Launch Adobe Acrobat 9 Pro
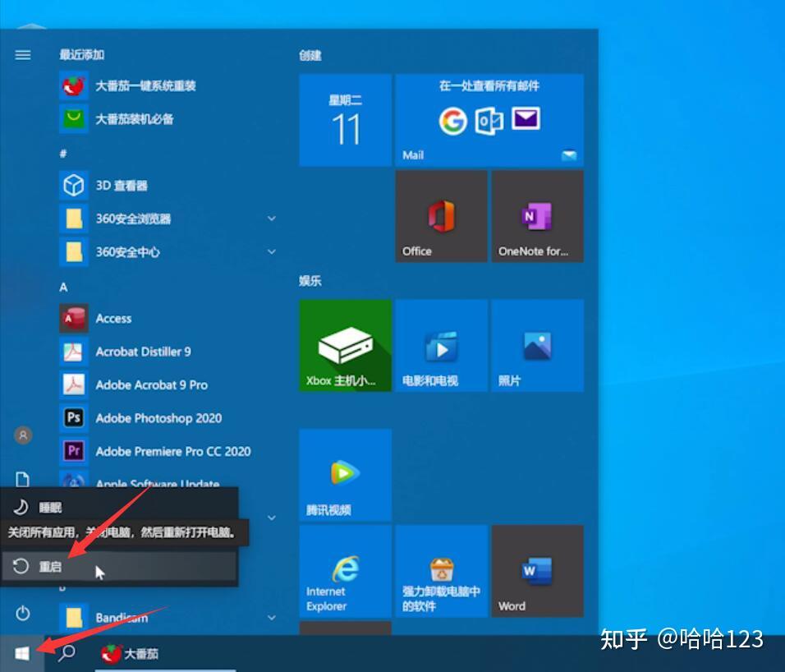 (x=168, y=385)
